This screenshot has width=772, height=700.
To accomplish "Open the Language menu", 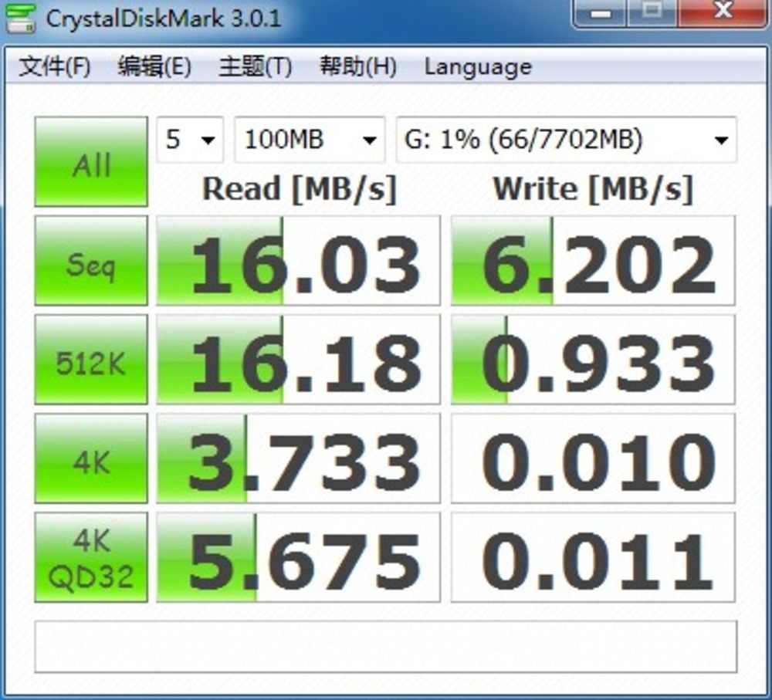I will pos(478,67).
